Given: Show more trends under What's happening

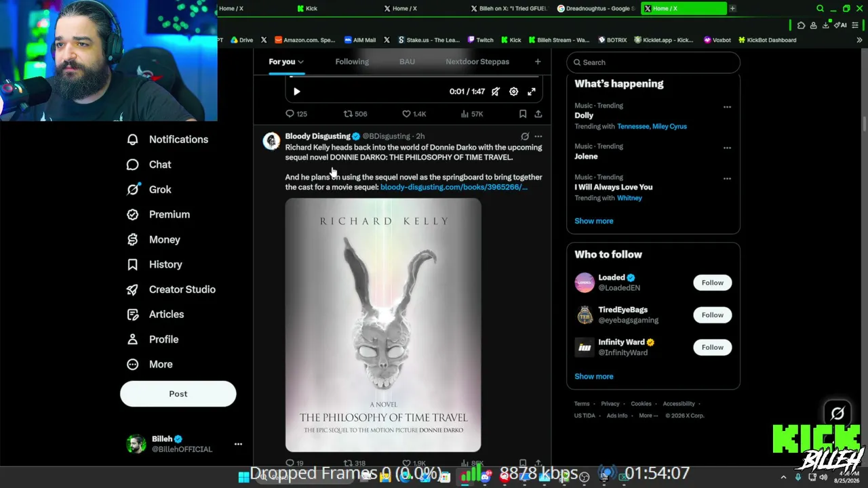Looking at the screenshot, I should pos(593,221).
